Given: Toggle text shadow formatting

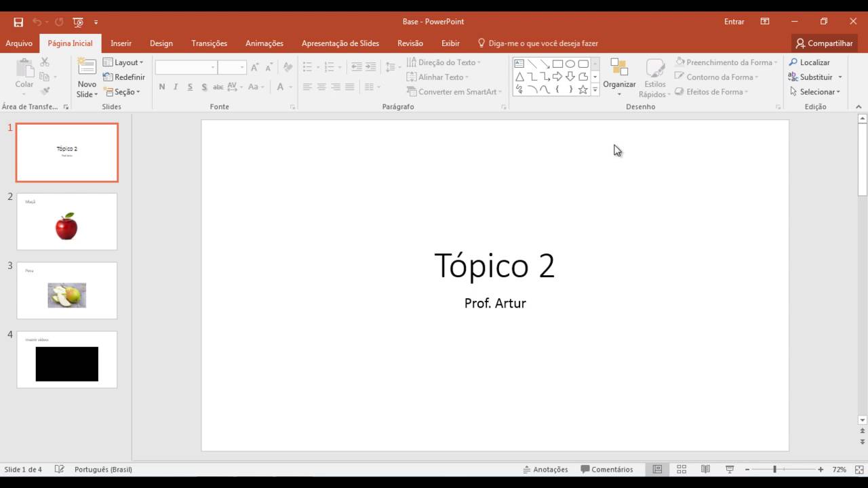Looking at the screenshot, I should pos(204,87).
